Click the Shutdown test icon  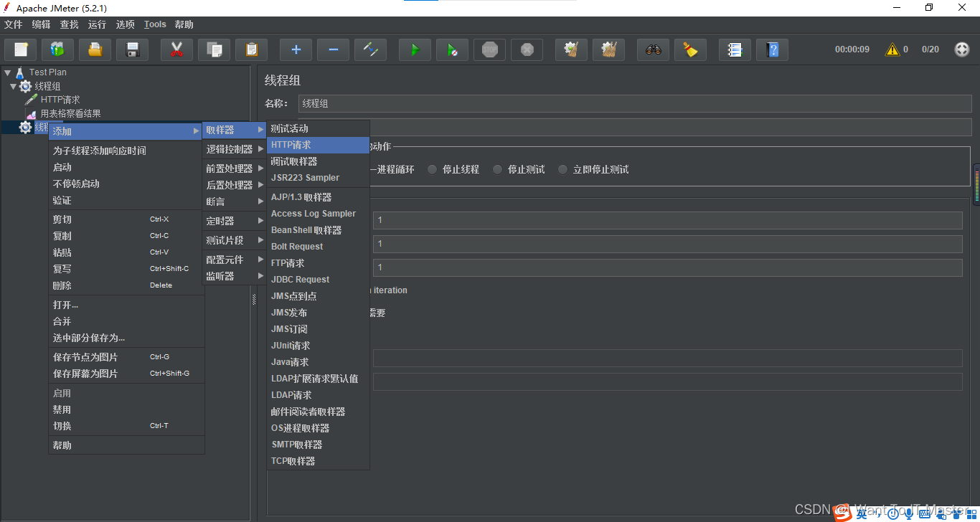pyautogui.click(x=527, y=49)
